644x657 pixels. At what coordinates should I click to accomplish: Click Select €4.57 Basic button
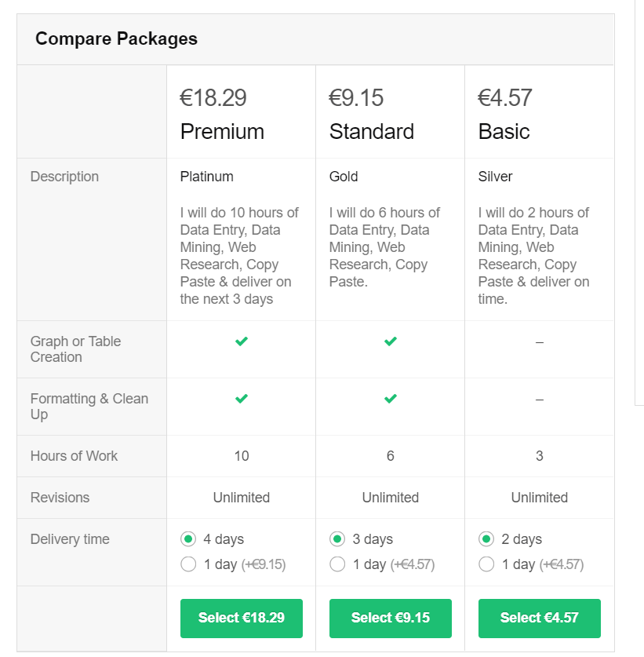pyautogui.click(x=540, y=618)
